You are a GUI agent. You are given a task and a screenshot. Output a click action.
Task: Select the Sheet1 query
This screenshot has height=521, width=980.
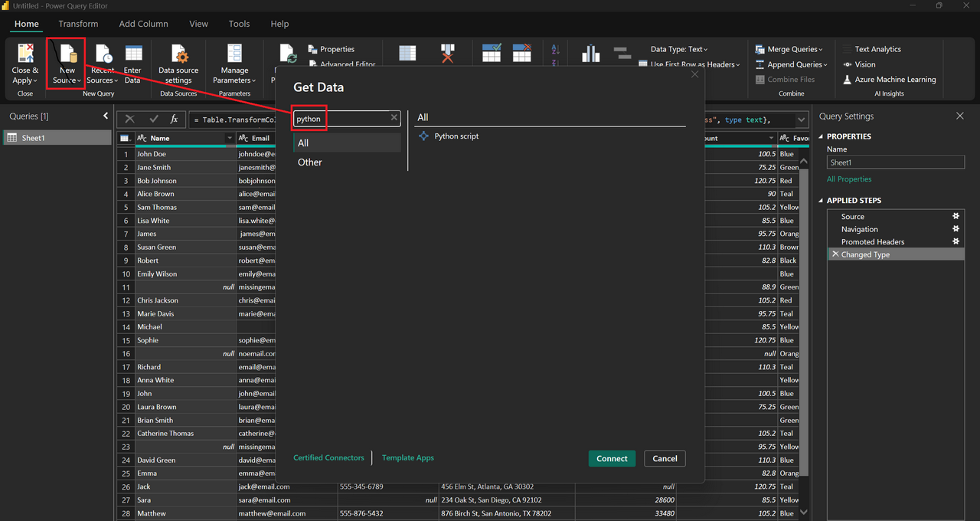[57, 138]
